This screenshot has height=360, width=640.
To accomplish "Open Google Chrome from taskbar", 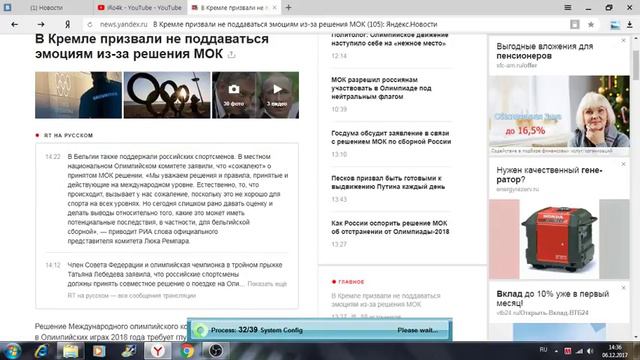I will 187,351.
